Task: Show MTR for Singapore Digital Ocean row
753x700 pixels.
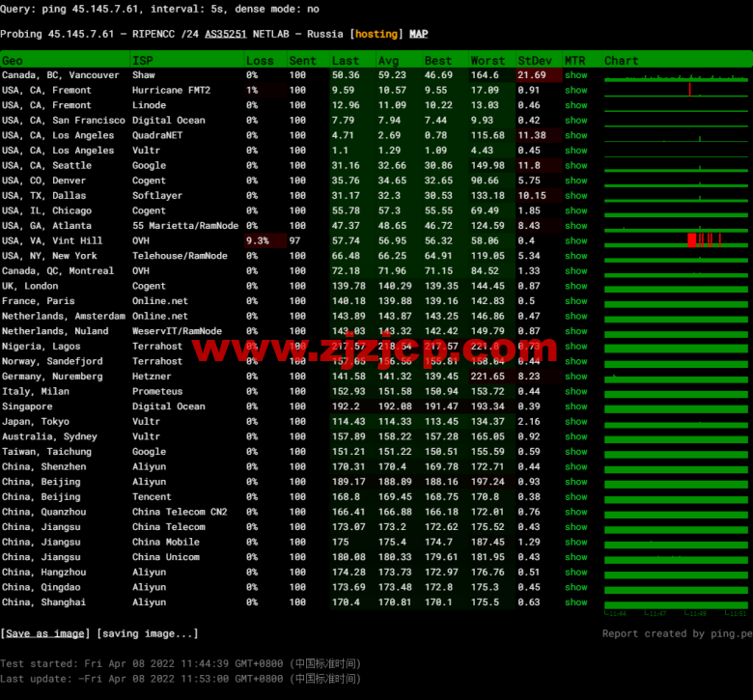Action: [575, 406]
